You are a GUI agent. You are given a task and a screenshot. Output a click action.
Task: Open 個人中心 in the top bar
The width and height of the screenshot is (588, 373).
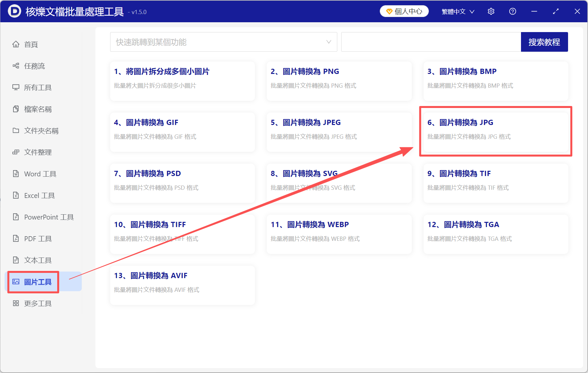click(404, 11)
